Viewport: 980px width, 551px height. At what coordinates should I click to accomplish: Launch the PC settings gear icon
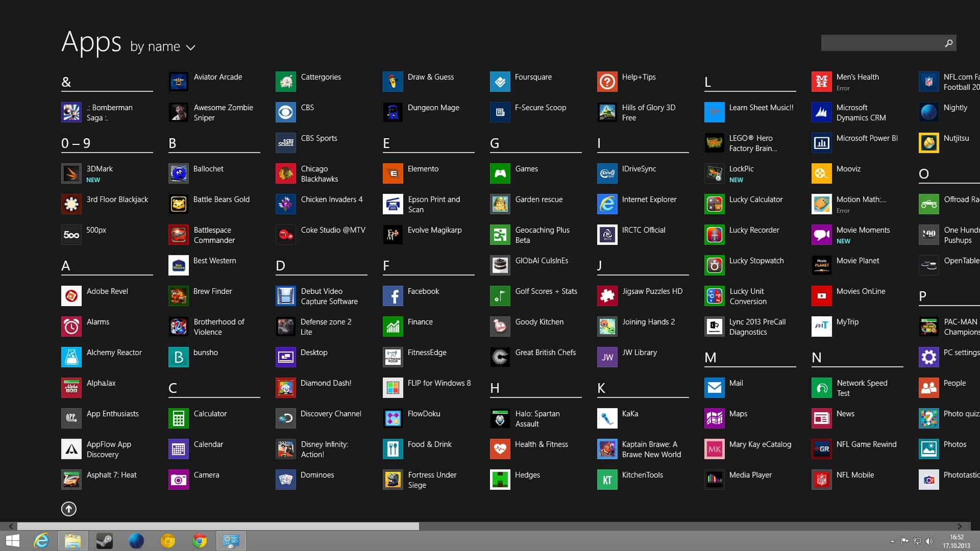(928, 357)
